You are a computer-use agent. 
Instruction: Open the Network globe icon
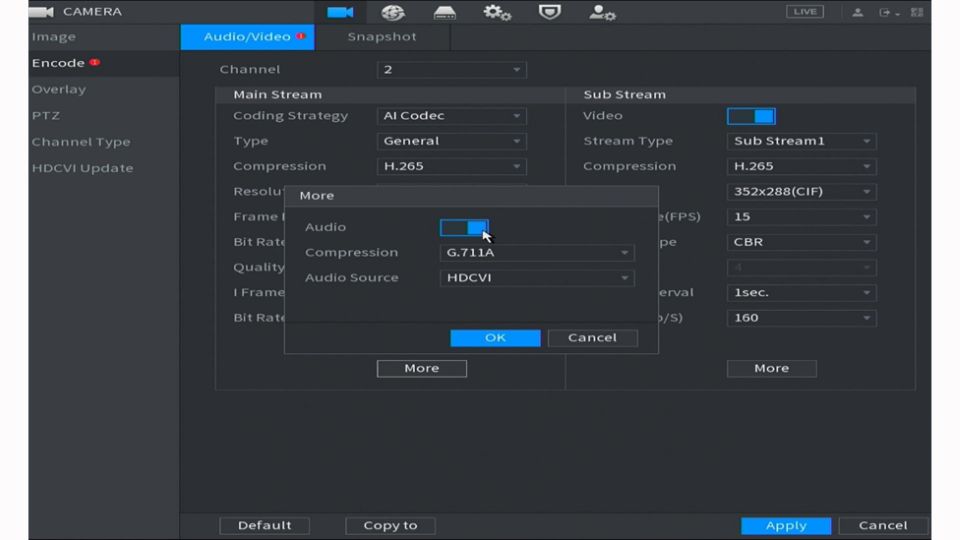coord(392,12)
